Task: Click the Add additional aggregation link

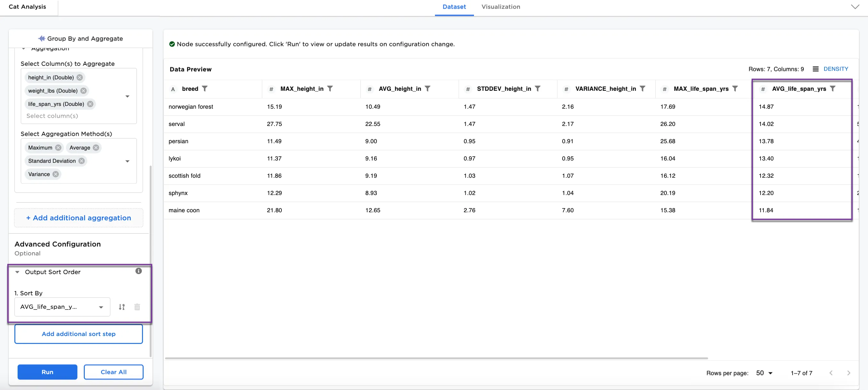Action: [78, 218]
